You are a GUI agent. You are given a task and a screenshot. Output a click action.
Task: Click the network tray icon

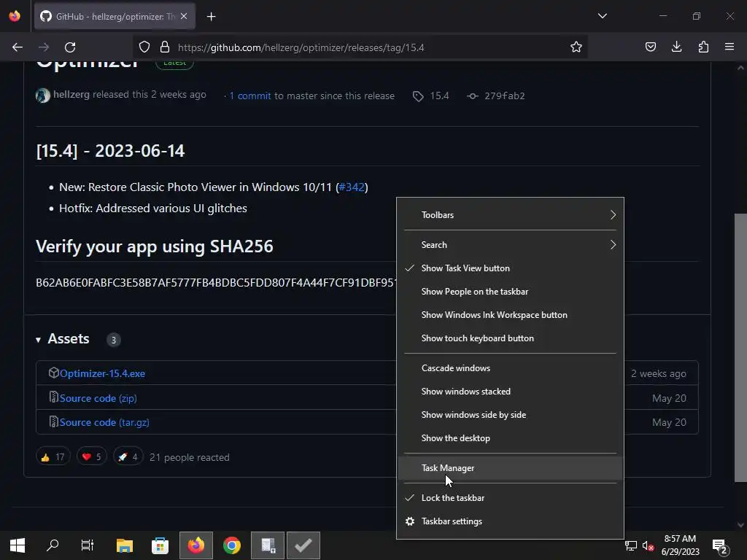631,545
